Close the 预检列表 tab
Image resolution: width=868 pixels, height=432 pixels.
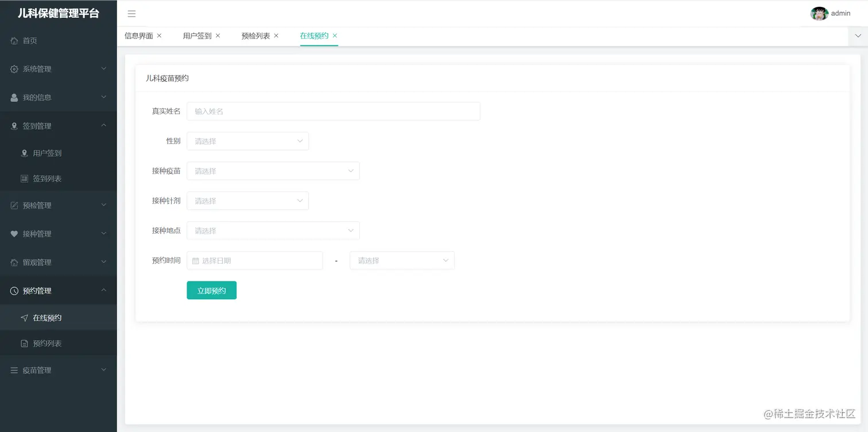point(276,36)
